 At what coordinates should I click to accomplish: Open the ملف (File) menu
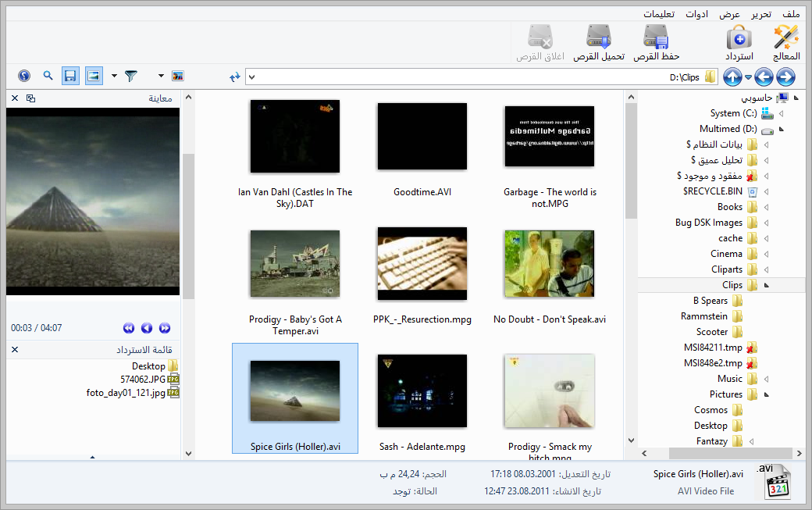point(792,14)
